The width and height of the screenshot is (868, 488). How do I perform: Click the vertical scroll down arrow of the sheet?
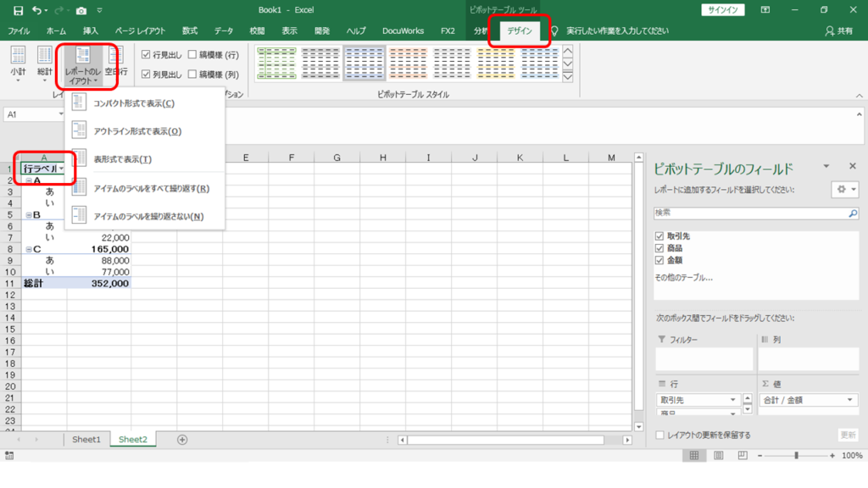tap(639, 427)
